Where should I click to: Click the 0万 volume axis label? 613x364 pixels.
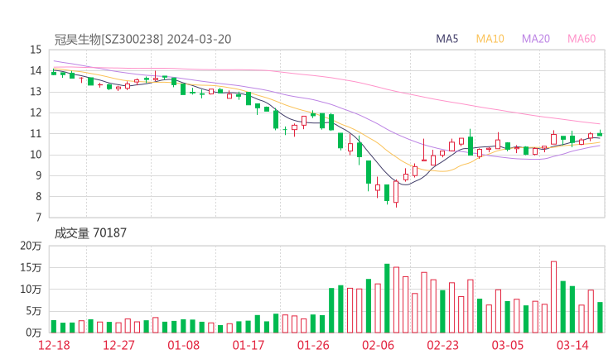[34, 333]
